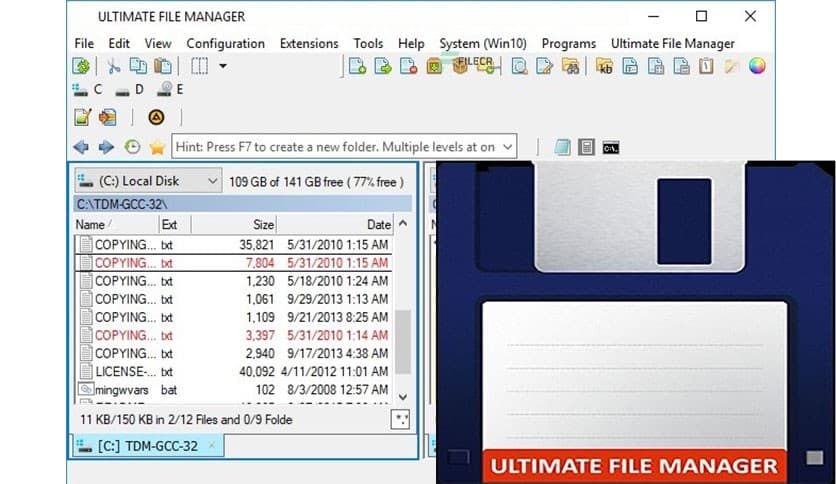Select the red COPYING file sized 7,804

[x=234, y=263]
